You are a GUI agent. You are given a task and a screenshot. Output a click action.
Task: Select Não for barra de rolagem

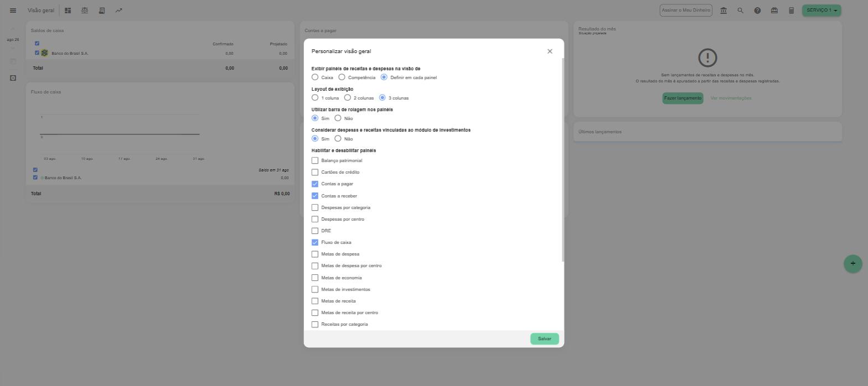coord(338,118)
